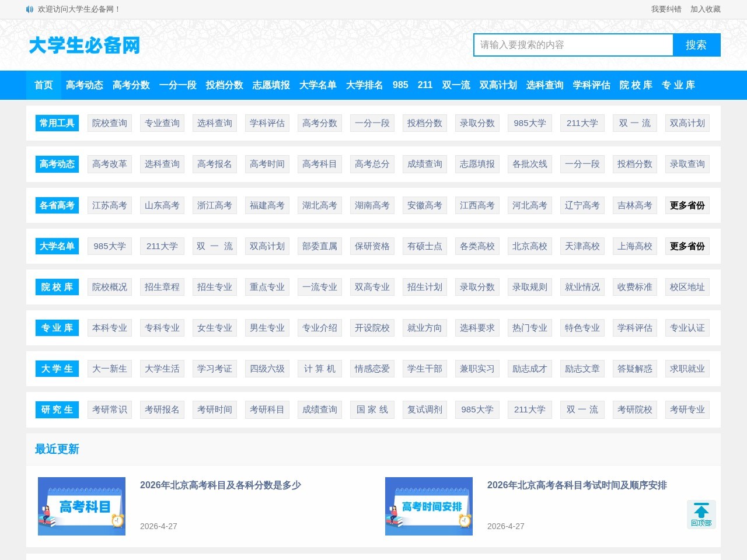Open 复试调剂 link
The width and height of the screenshot is (747, 560).
425,409
